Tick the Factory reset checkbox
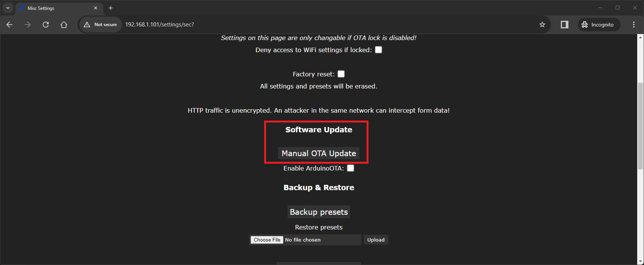The image size is (644, 265). point(341,74)
